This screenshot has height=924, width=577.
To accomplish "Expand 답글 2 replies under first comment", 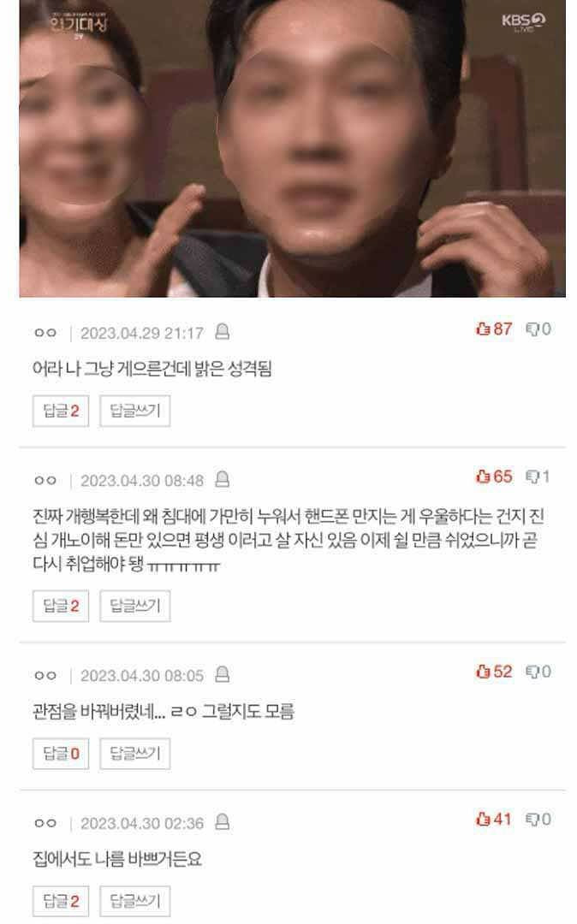I will [61, 411].
